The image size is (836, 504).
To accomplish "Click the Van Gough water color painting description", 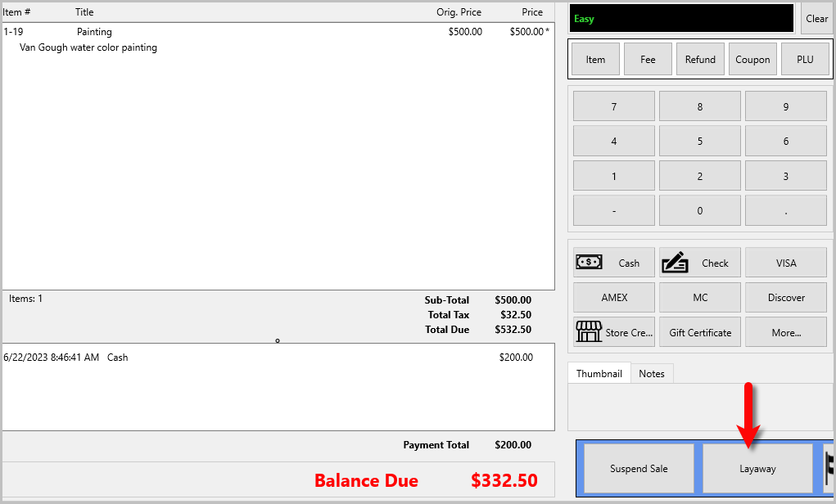I will point(88,47).
